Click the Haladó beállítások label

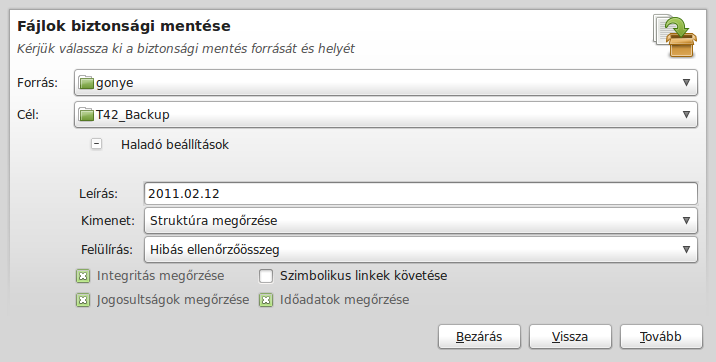175,145
